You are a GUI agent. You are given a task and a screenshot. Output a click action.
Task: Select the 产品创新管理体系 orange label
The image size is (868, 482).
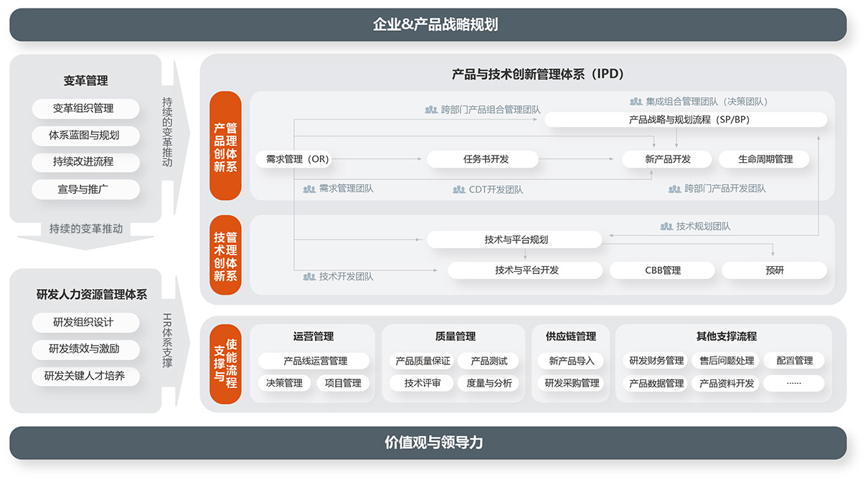click(x=225, y=146)
